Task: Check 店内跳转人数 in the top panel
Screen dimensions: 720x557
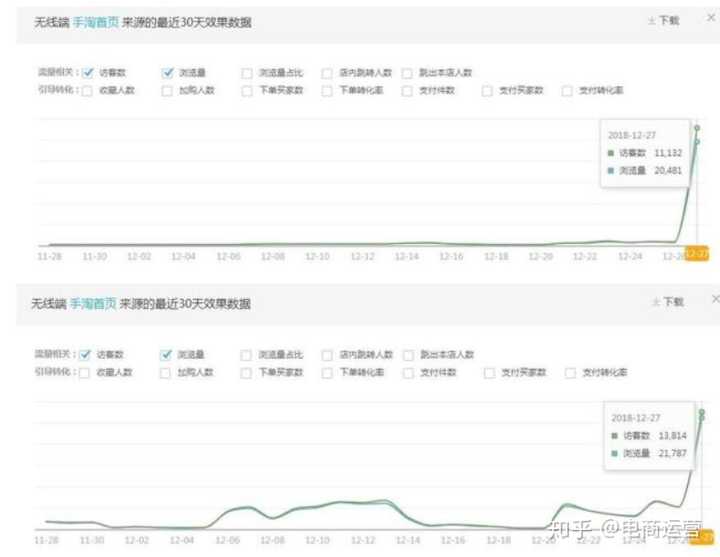Action: [327, 73]
